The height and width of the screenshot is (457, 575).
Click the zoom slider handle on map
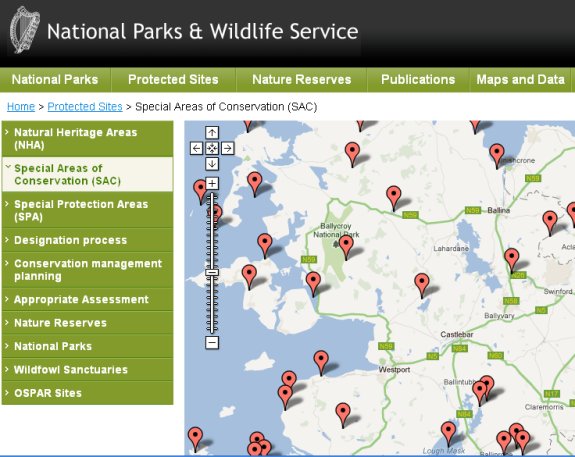pos(212,273)
